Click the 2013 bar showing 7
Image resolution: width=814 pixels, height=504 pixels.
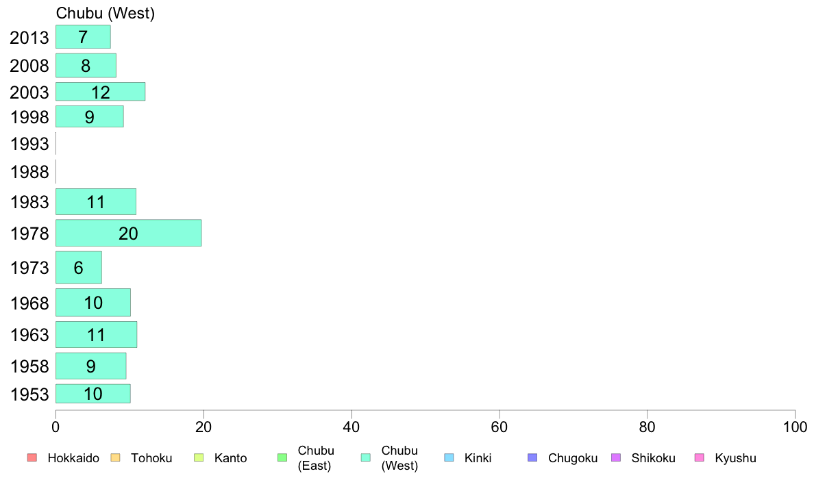83,37
